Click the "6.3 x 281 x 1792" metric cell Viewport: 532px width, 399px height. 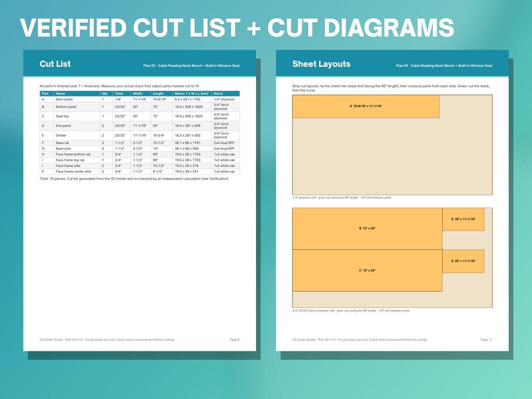click(x=188, y=99)
